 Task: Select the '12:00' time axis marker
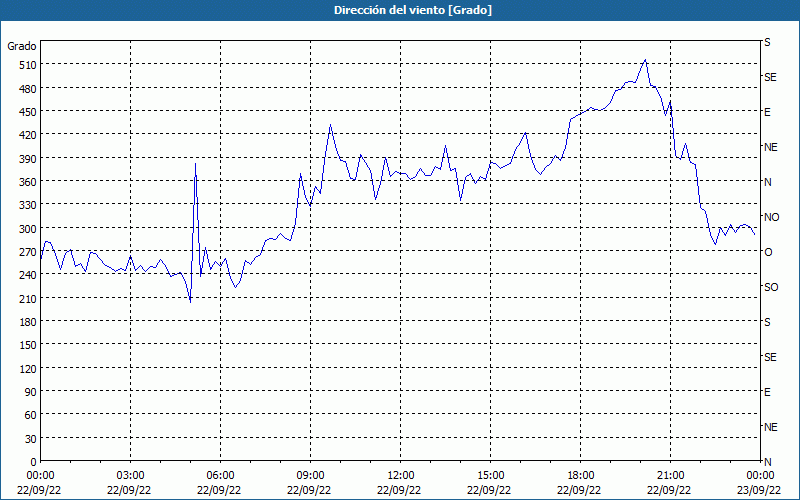[x=401, y=476]
